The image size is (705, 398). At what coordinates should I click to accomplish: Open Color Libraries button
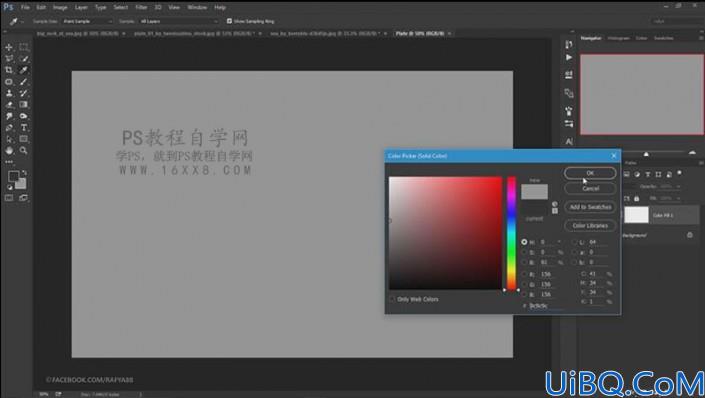(x=590, y=225)
